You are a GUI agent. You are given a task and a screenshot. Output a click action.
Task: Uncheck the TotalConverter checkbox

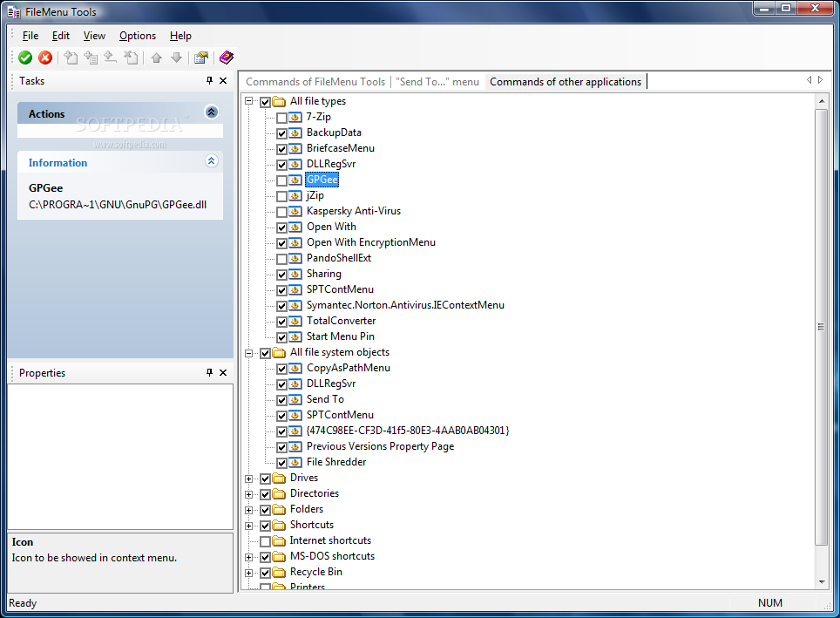pyautogui.click(x=281, y=322)
